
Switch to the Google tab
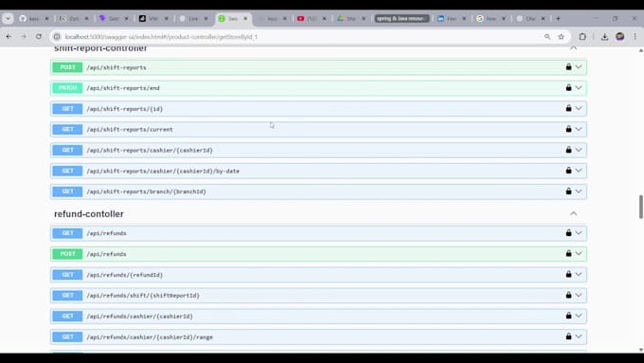(491, 19)
